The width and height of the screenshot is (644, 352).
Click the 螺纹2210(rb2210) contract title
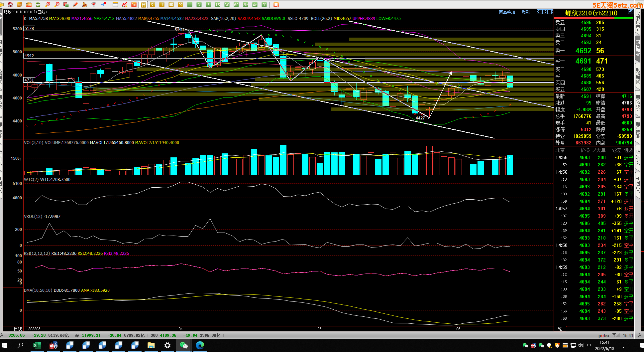click(x=591, y=13)
